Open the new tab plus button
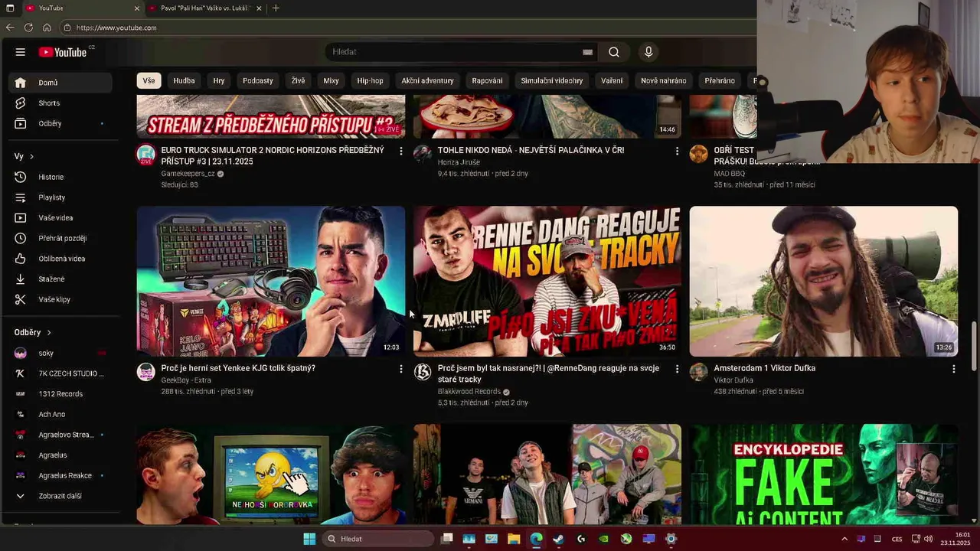The height and width of the screenshot is (551, 980). 276,8
